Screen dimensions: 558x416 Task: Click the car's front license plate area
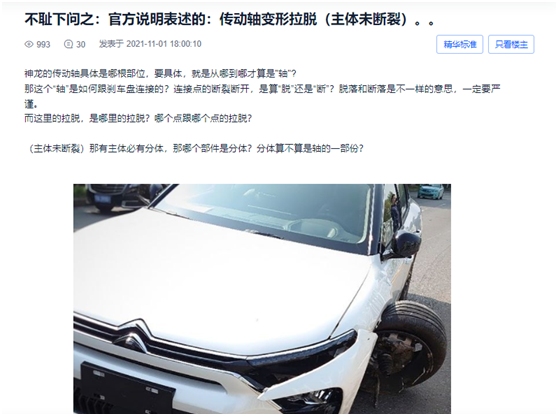[x=127, y=390]
